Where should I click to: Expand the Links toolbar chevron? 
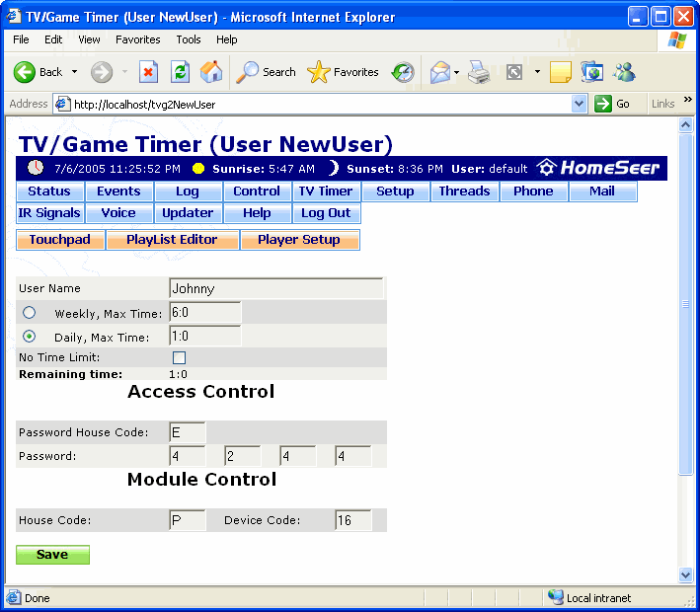tap(688, 99)
